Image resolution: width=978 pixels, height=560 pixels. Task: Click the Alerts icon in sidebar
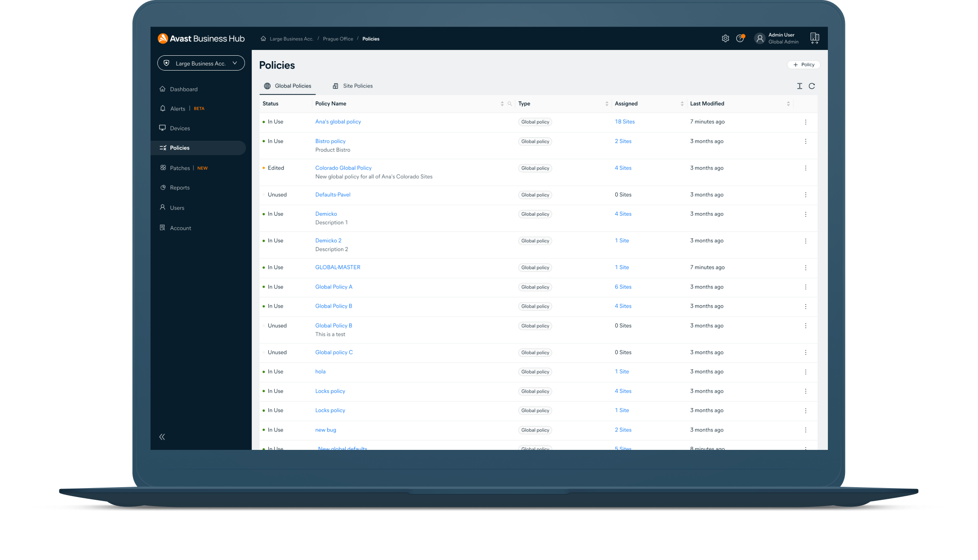[163, 108]
